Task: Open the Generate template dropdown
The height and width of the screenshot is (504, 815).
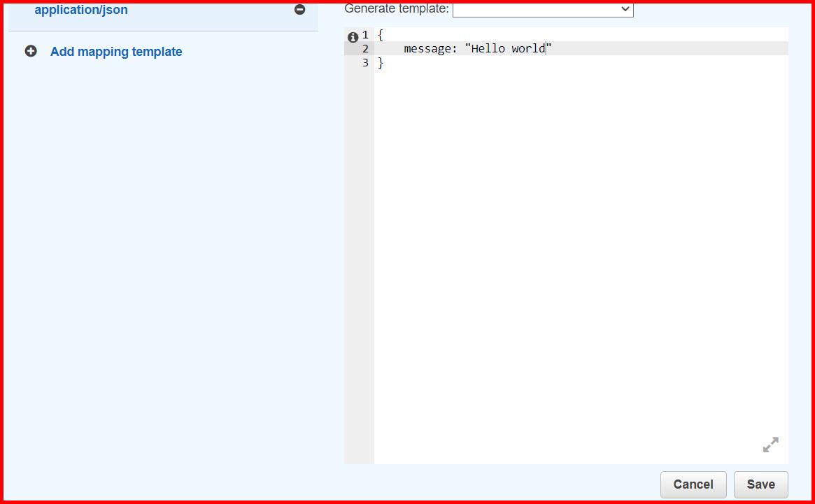Action: pos(544,8)
